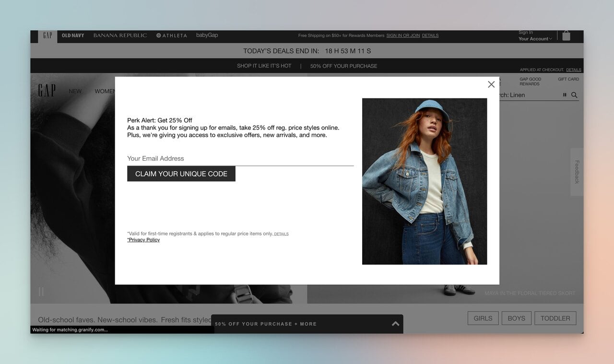Click Shop It Like It's Hot banner
The width and height of the screenshot is (614, 364).
(264, 66)
